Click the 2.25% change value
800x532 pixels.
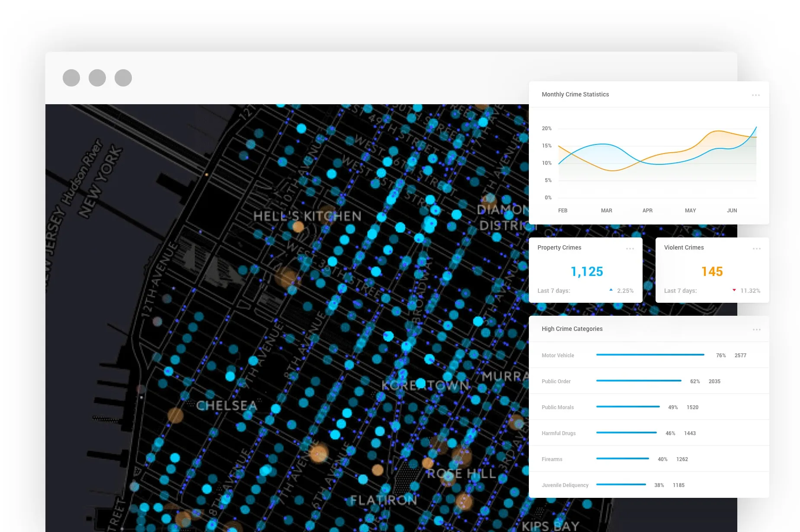tap(625, 291)
